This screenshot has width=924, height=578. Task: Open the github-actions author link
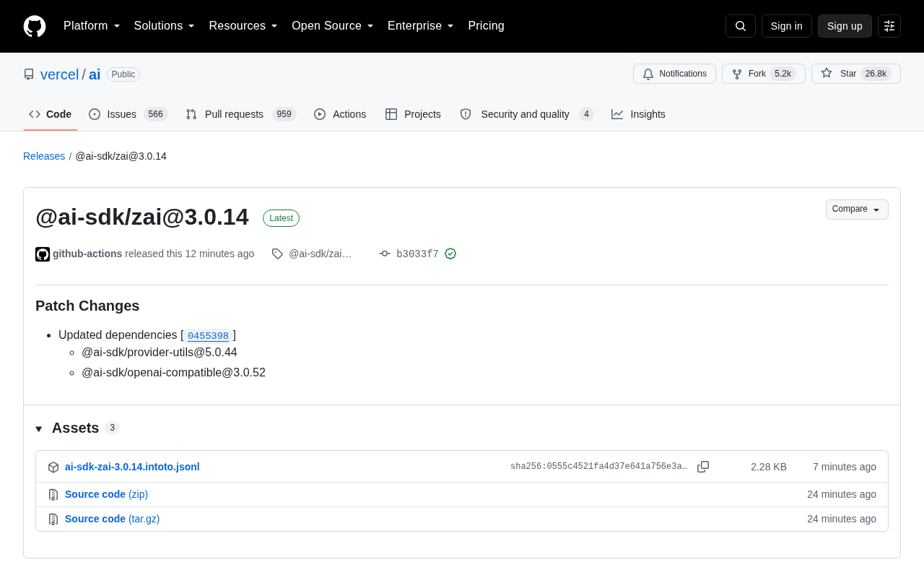87,254
